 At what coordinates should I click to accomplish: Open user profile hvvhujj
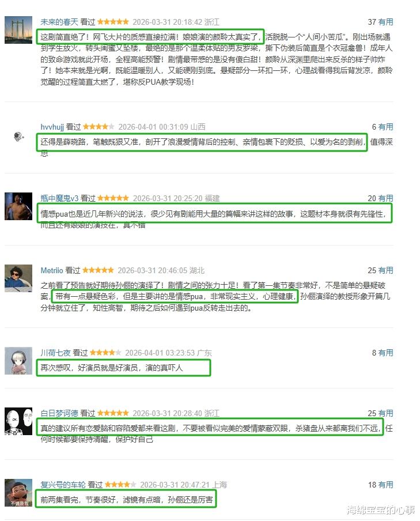[52, 127]
